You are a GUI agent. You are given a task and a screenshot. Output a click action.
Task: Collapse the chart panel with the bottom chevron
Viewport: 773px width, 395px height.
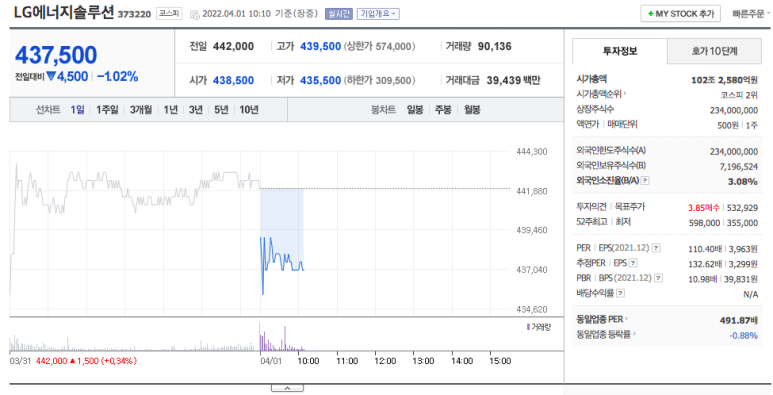287,388
